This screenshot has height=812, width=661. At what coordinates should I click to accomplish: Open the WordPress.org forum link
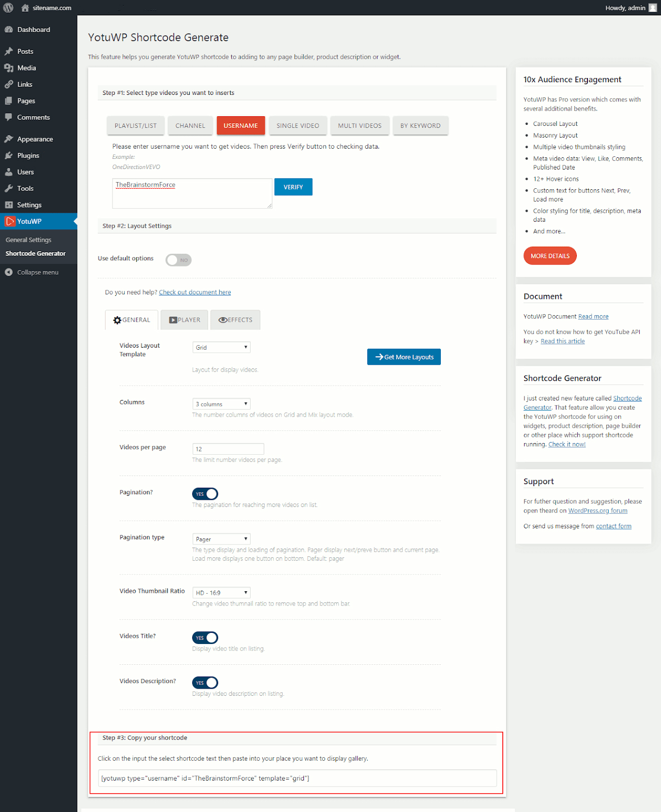598,511
